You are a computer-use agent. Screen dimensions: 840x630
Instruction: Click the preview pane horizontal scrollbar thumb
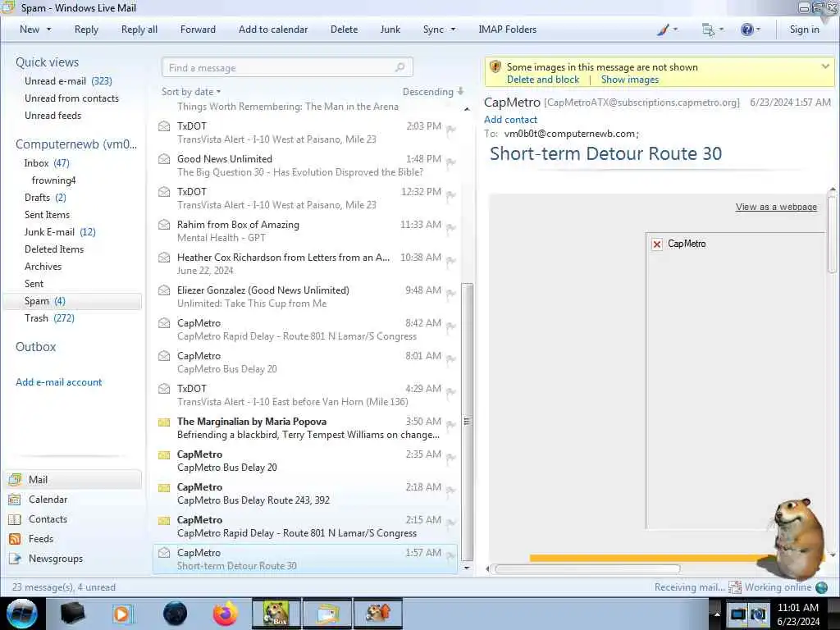tap(587, 569)
